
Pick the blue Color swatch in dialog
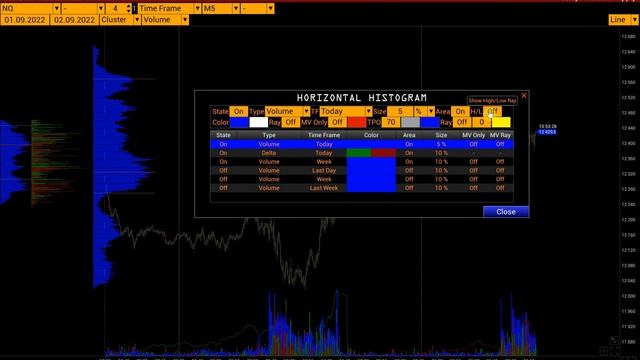coord(239,122)
